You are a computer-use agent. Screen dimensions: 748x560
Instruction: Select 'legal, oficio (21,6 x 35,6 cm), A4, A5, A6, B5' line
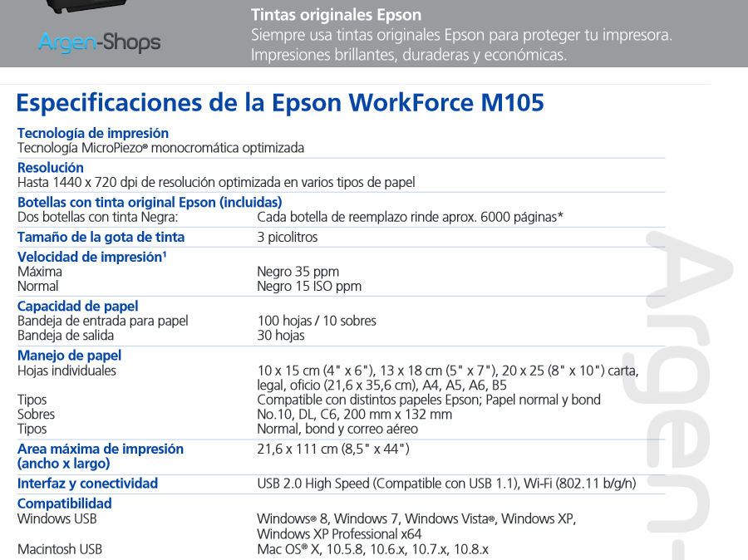pos(382,386)
